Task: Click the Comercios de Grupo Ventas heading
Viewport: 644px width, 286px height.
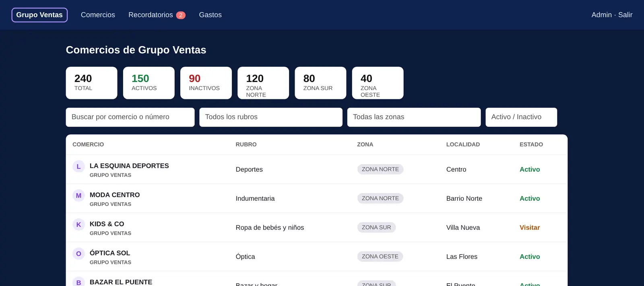Action: (x=136, y=50)
